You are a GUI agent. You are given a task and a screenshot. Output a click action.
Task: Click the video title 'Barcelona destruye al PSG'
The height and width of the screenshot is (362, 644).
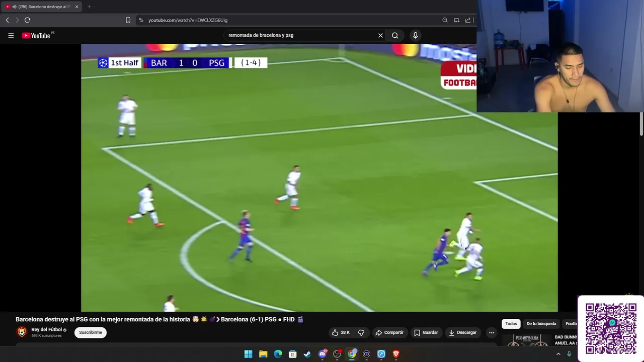159,319
